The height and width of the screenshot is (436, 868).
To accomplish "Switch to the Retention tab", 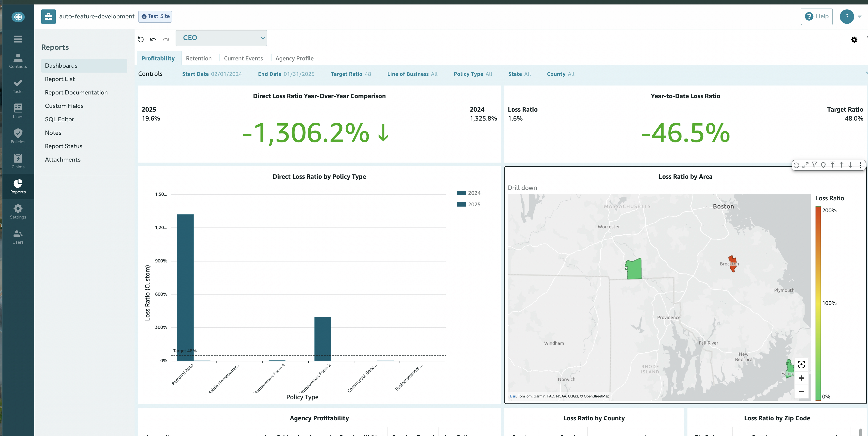I will [x=199, y=58].
